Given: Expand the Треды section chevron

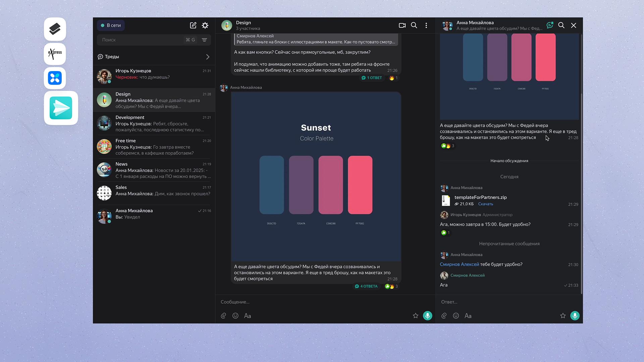Looking at the screenshot, I should point(208,57).
